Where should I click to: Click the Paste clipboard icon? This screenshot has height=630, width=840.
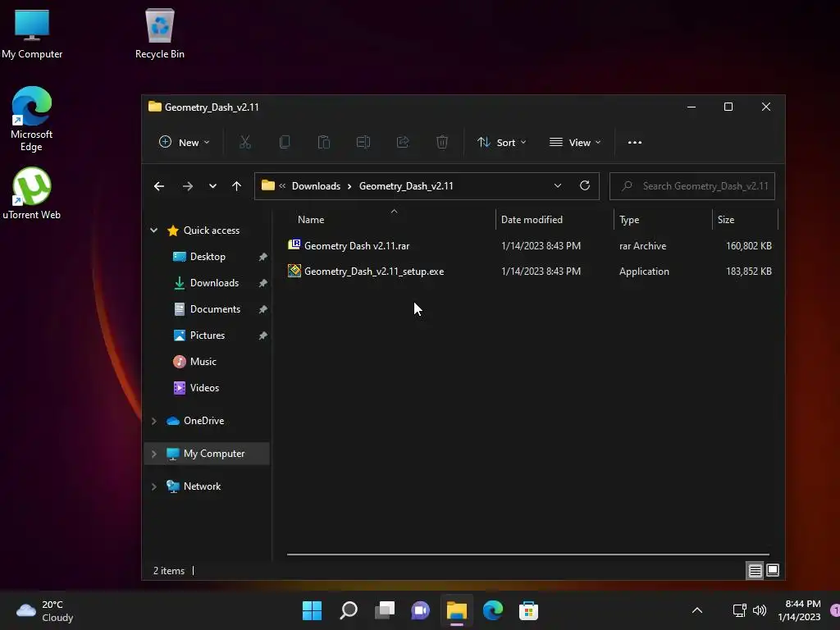point(323,143)
